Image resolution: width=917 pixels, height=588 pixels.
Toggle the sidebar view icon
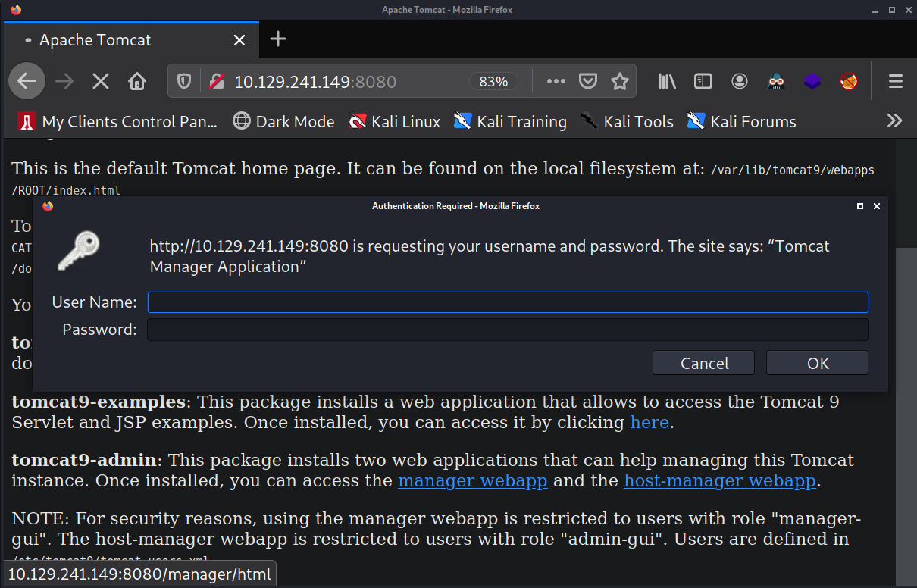pyautogui.click(x=703, y=81)
